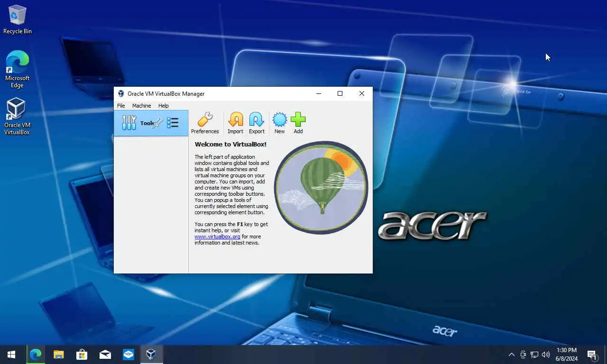
Task: Click the pin icon next to Tools
Action: [157, 123]
